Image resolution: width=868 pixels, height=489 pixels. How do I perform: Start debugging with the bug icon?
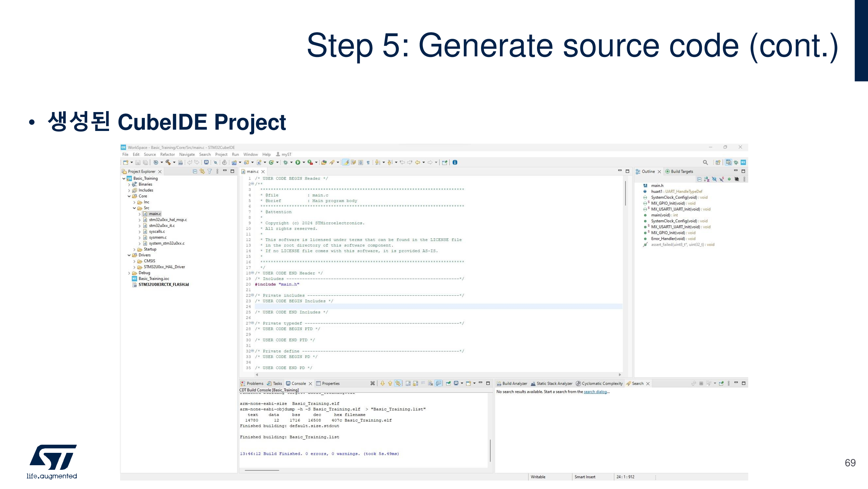click(x=285, y=162)
